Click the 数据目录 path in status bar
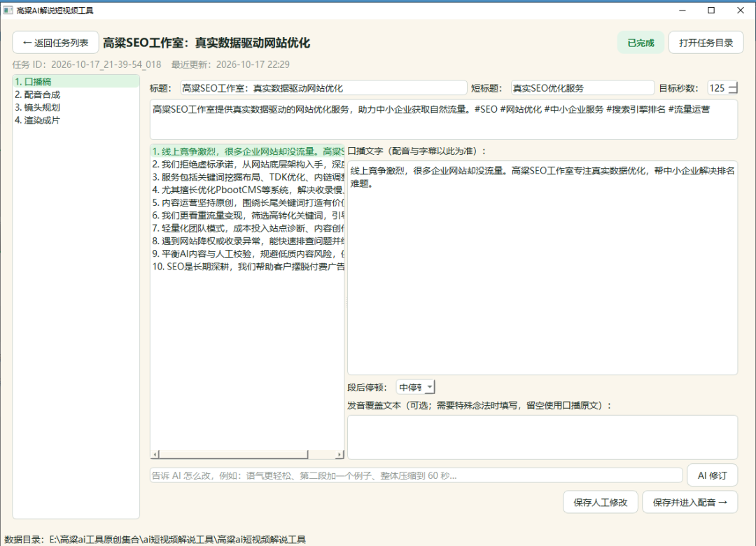The height and width of the screenshot is (546, 756). tap(155, 539)
